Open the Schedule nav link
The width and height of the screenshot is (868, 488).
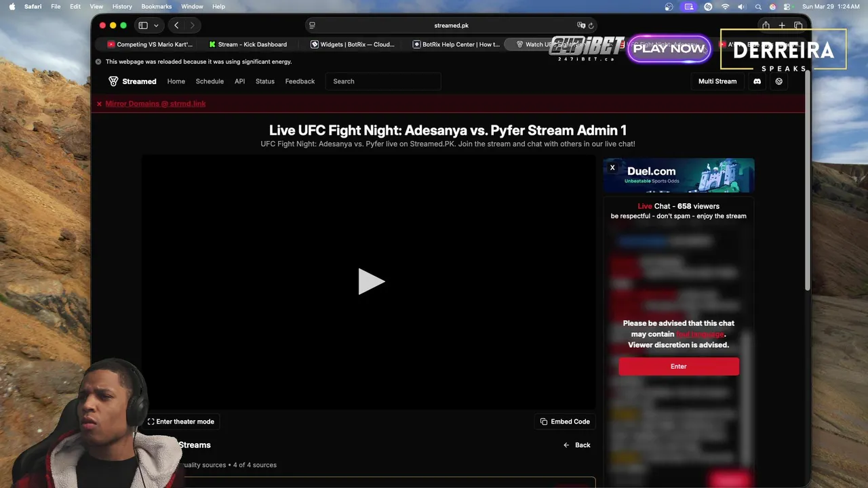(210, 81)
